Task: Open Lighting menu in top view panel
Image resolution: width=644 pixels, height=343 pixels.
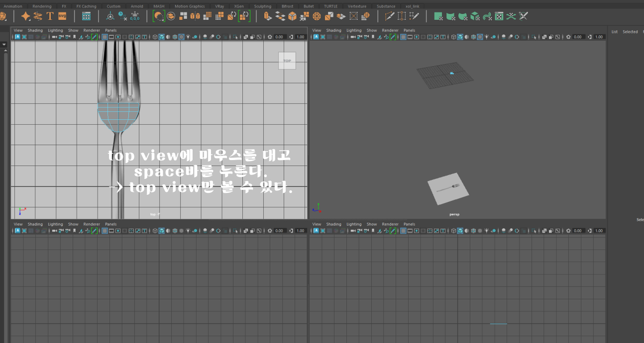Action: click(55, 30)
